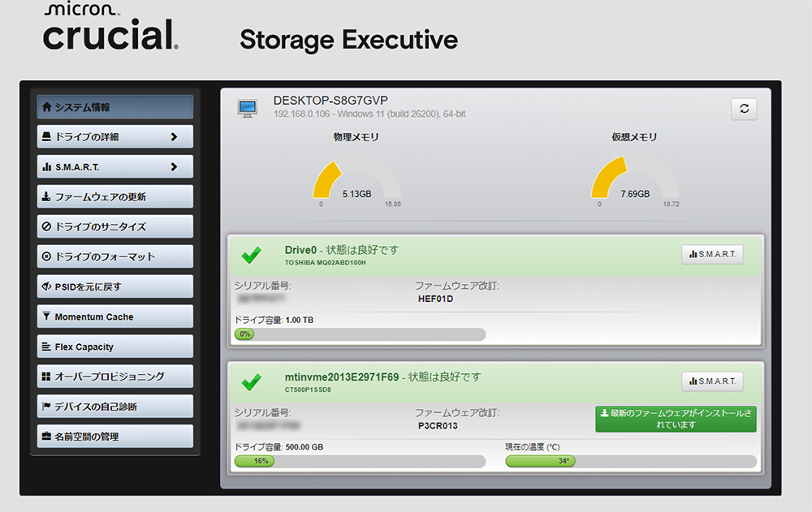The height and width of the screenshot is (512, 812).
Task: Select ドライブのサニタイズ menu item
Action: (x=114, y=226)
